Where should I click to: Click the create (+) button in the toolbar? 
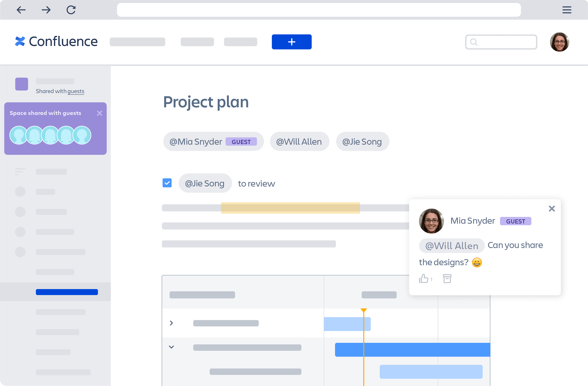pyautogui.click(x=291, y=42)
